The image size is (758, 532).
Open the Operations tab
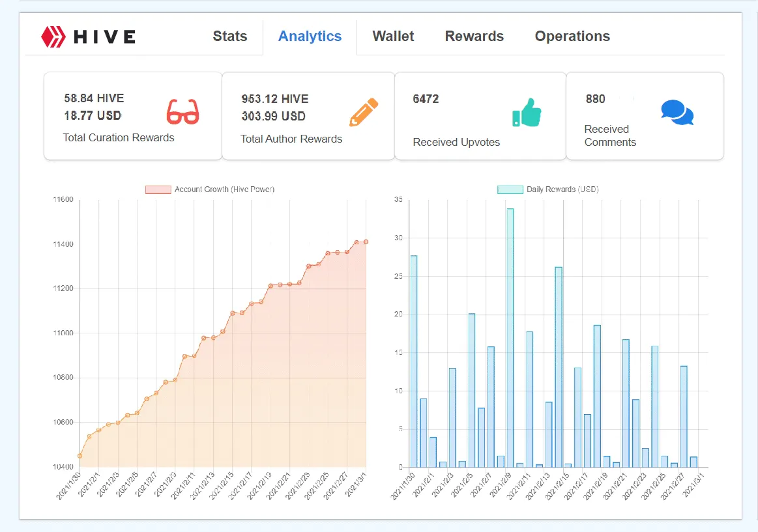click(x=572, y=36)
